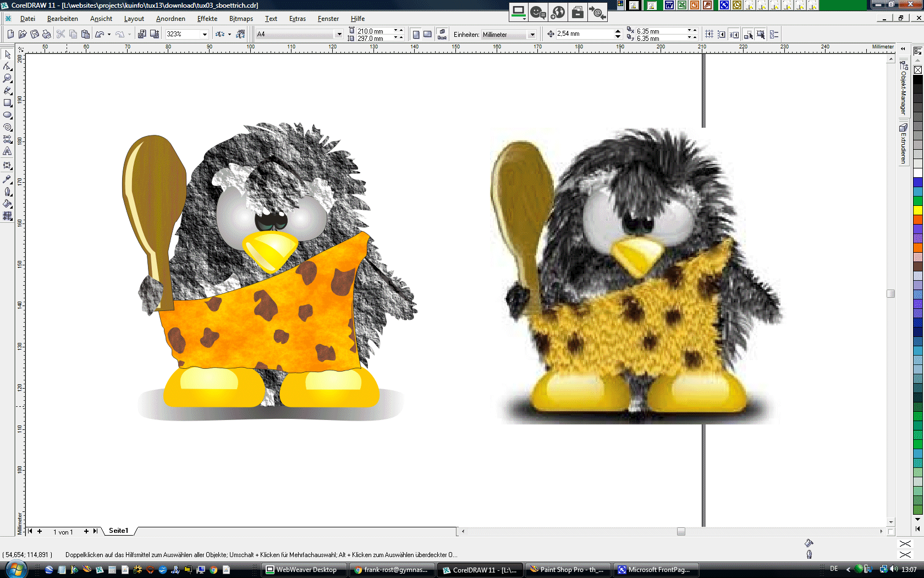Toggle treat as filled option

pos(761,34)
